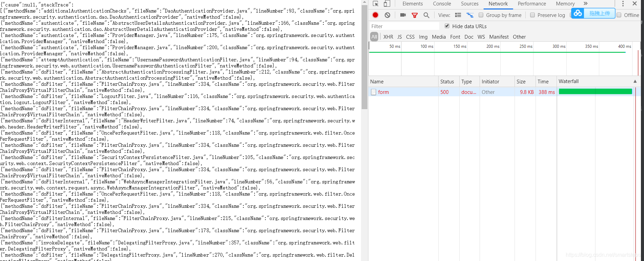644x261 pixels.
Task: Sort by Name column header
Action: click(403, 82)
